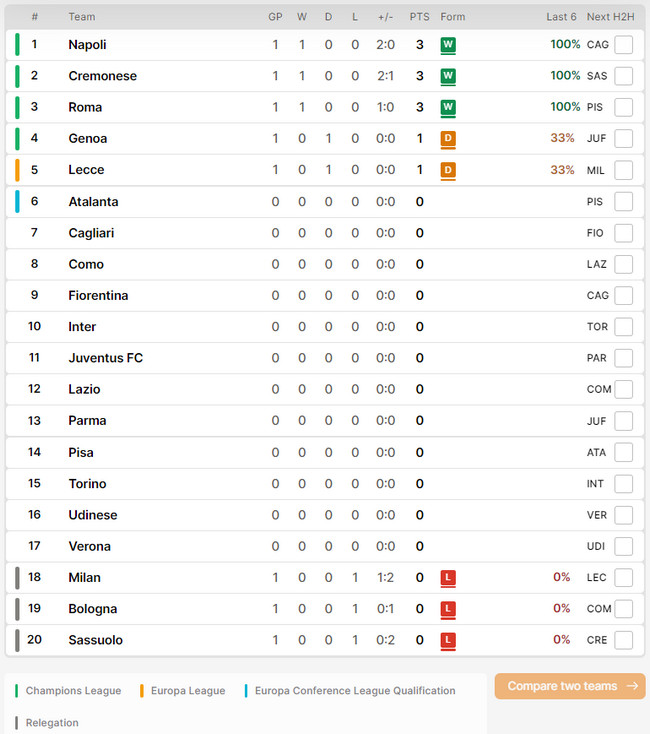Click Genoa's orange D form badge
The height and width of the screenshot is (734, 650).
coord(448,139)
